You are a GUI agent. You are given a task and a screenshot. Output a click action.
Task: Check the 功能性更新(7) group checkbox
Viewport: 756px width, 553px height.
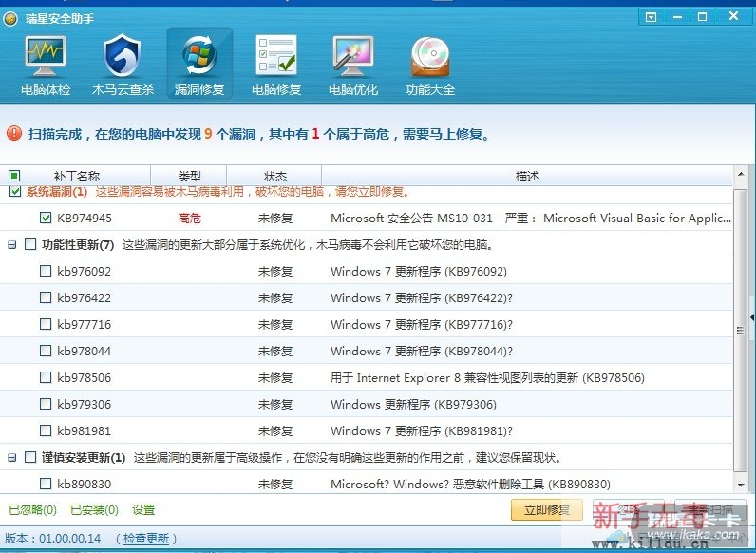(29, 244)
